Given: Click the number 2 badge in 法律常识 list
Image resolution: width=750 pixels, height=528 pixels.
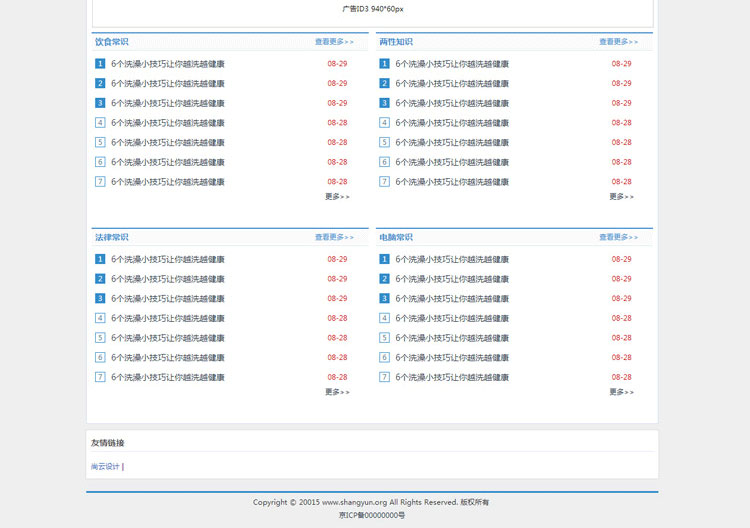Looking at the screenshot, I should click(x=100, y=279).
